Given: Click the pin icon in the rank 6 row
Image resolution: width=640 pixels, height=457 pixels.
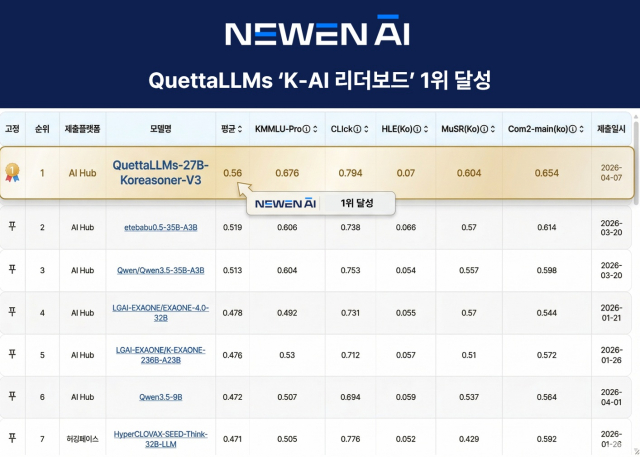Looking at the screenshot, I should pyautogui.click(x=13, y=396).
